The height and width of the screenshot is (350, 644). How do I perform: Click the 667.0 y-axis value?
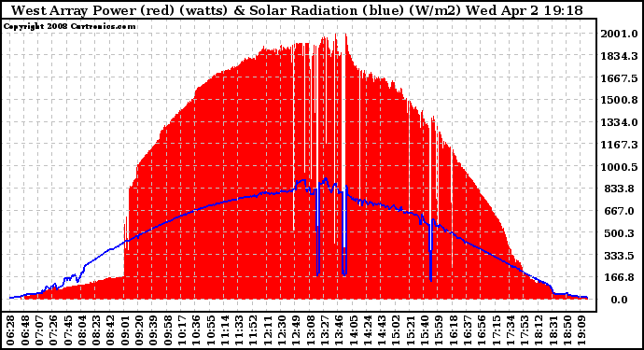point(621,211)
